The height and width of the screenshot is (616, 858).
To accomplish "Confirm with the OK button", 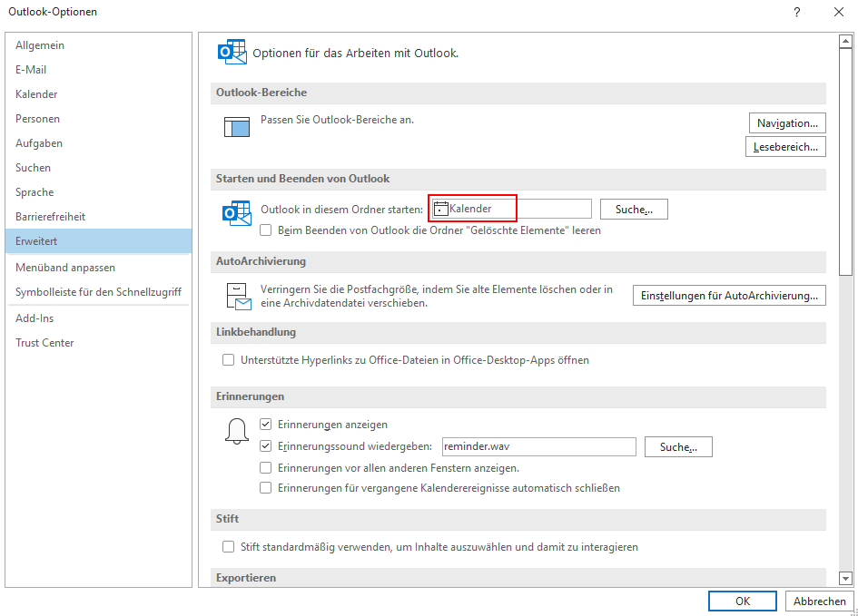I will click(x=743, y=601).
